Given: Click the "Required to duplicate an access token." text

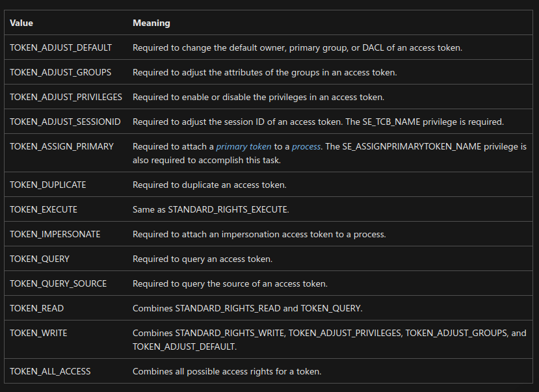Looking at the screenshot, I should point(209,185).
